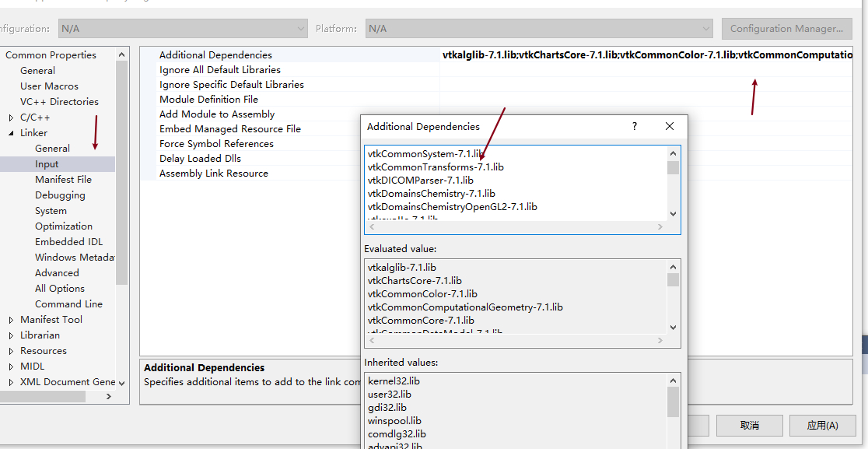Click vtkDICOMParser-7.1.lib in the dependencies list
This screenshot has height=449, width=868.
(419, 180)
